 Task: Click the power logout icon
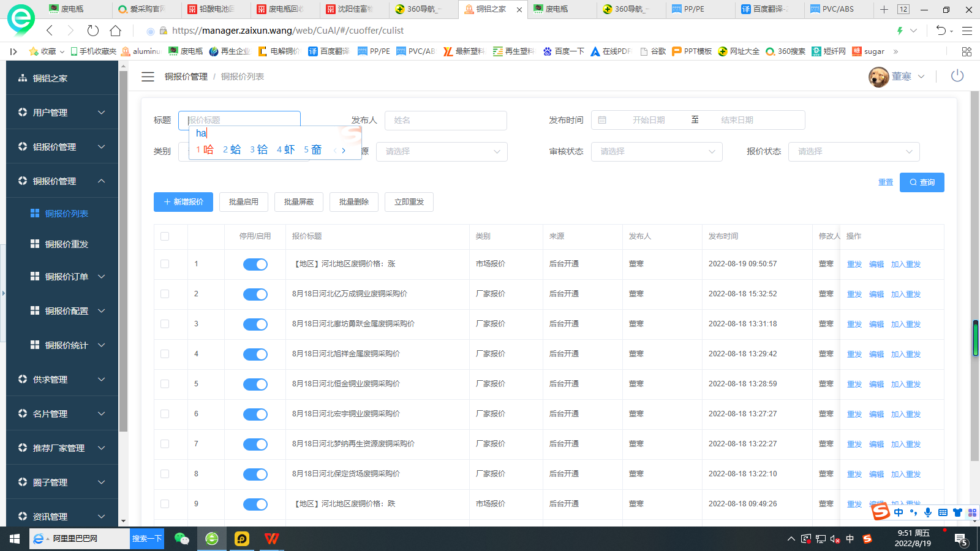pos(957,76)
